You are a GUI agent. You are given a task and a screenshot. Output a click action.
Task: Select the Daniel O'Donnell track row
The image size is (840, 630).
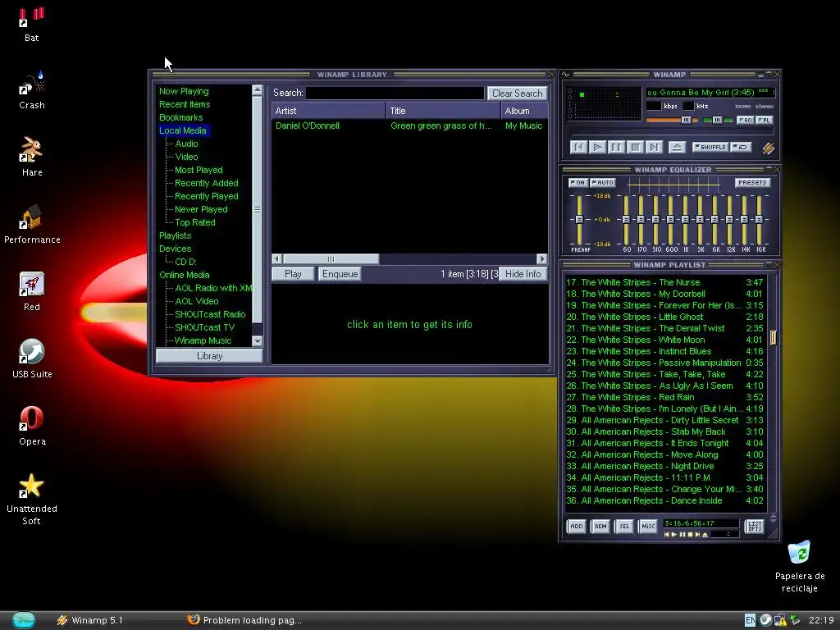pos(410,126)
